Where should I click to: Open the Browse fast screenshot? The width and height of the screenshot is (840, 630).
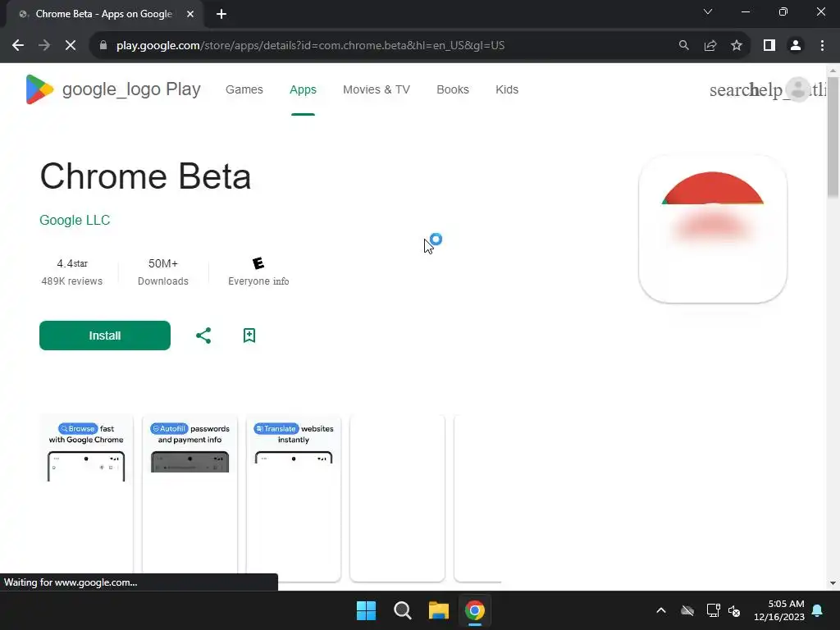(86, 497)
